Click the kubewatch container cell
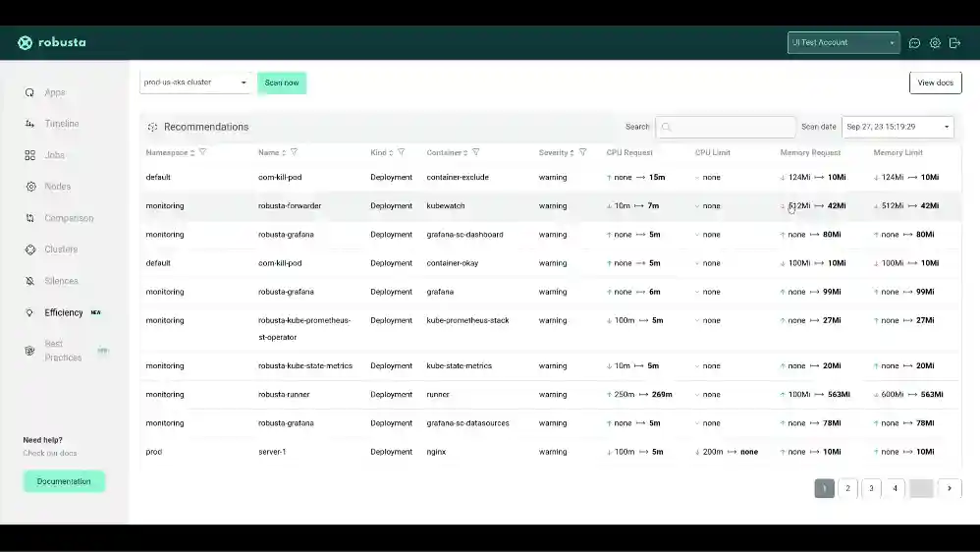Image resolution: width=980 pixels, height=552 pixels. tap(446, 205)
